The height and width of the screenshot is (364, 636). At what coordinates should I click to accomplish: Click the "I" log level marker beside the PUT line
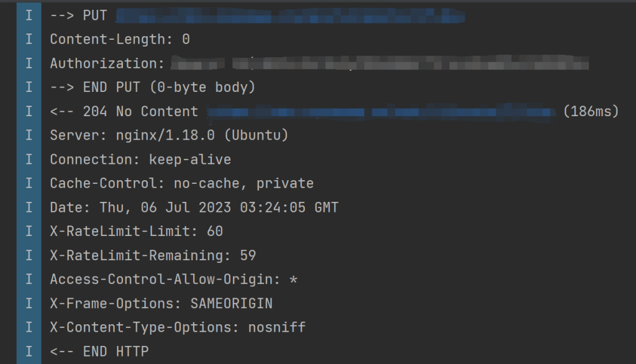point(29,16)
